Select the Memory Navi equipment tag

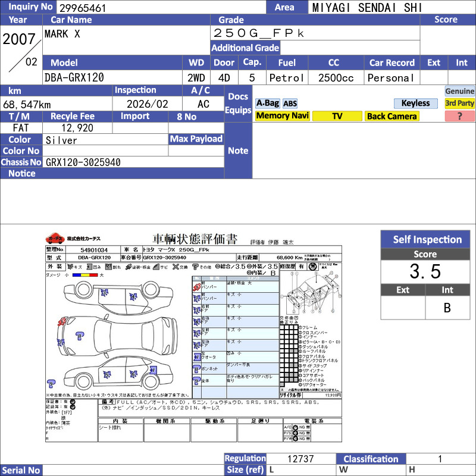[282, 117]
